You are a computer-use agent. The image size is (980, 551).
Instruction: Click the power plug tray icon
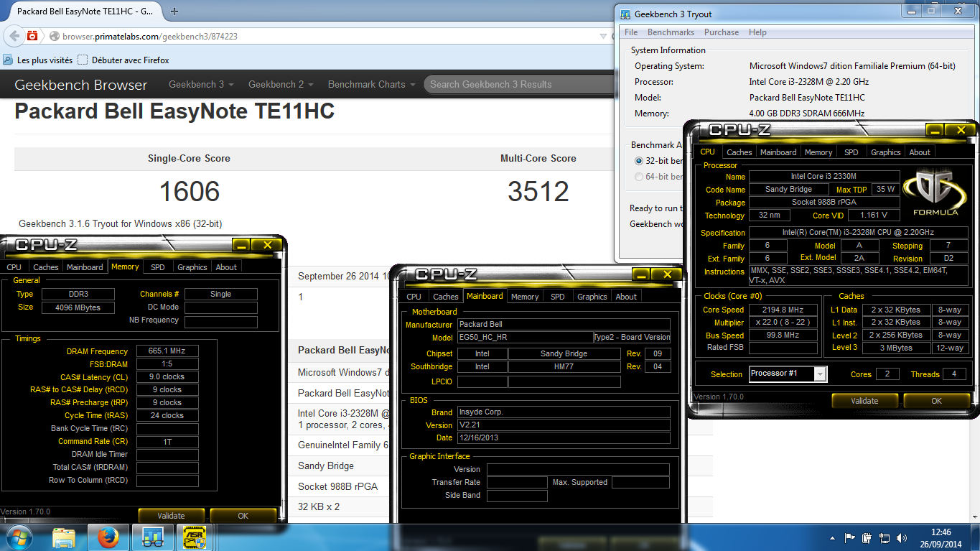pyautogui.click(x=867, y=537)
